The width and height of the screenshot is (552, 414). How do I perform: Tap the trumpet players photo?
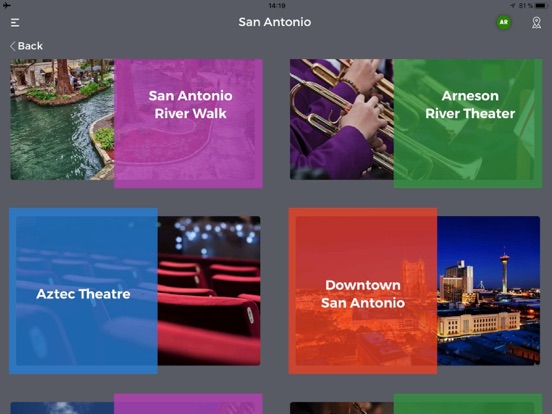341,119
